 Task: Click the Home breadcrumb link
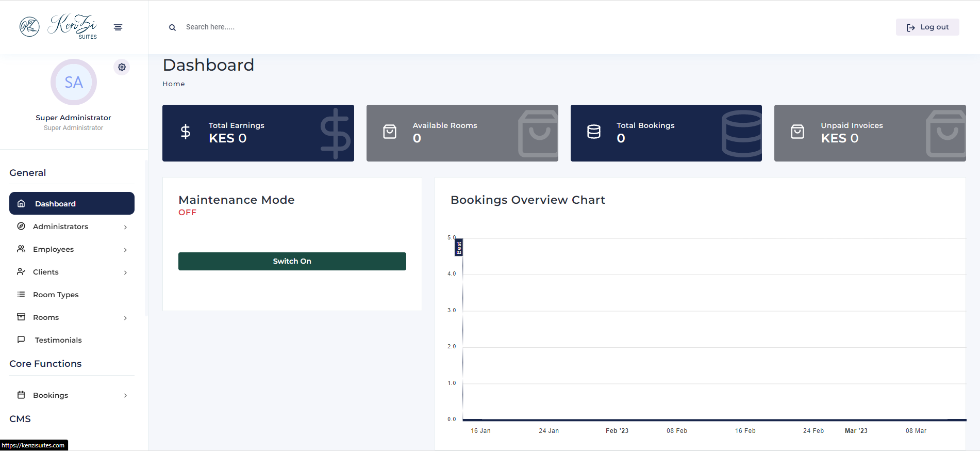point(174,84)
